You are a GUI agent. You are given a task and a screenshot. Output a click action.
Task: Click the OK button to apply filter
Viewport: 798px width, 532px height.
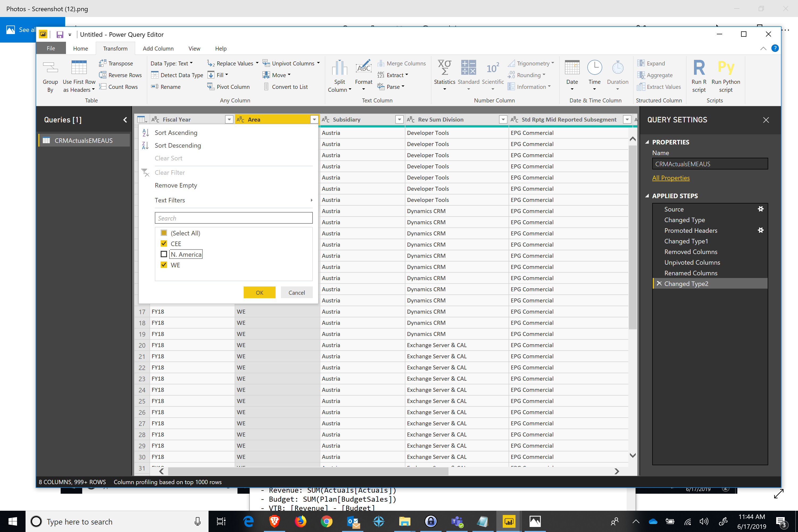coord(259,292)
